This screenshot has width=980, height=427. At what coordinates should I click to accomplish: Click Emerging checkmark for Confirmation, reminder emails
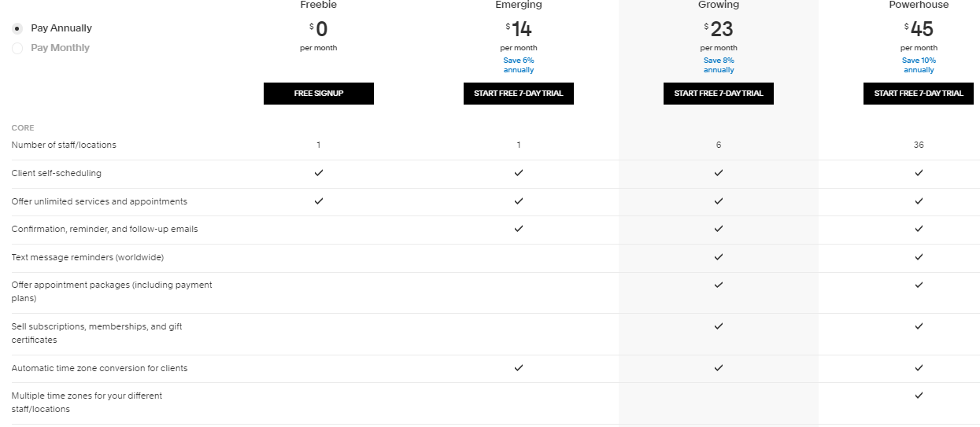pyautogui.click(x=519, y=229)
